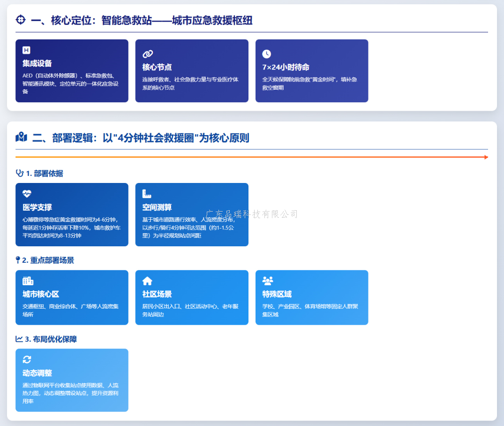Image resolution: width=504 pixels, height=426 pixels.
Task: Open the 集成设备 card title
Action: coord(37,63)
